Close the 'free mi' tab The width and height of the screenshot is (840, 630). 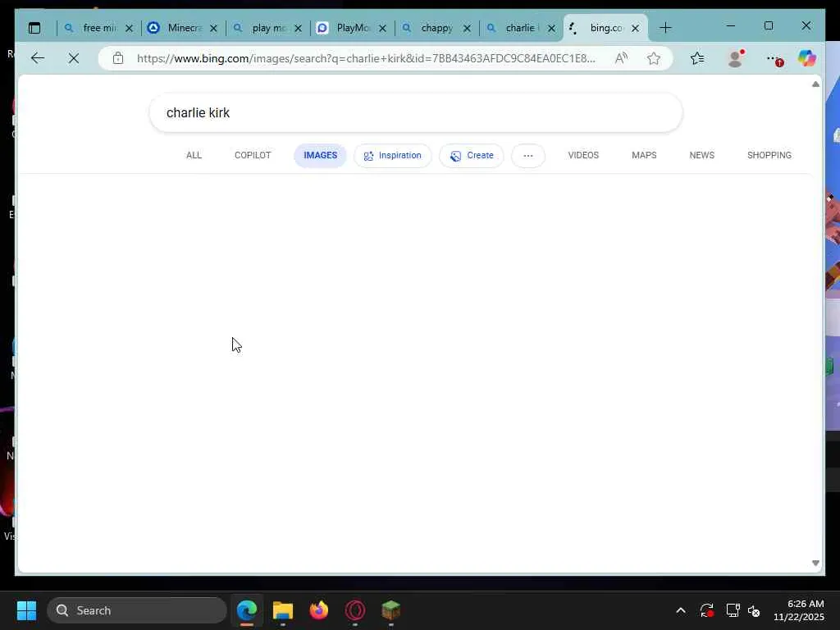pos(129,29)
